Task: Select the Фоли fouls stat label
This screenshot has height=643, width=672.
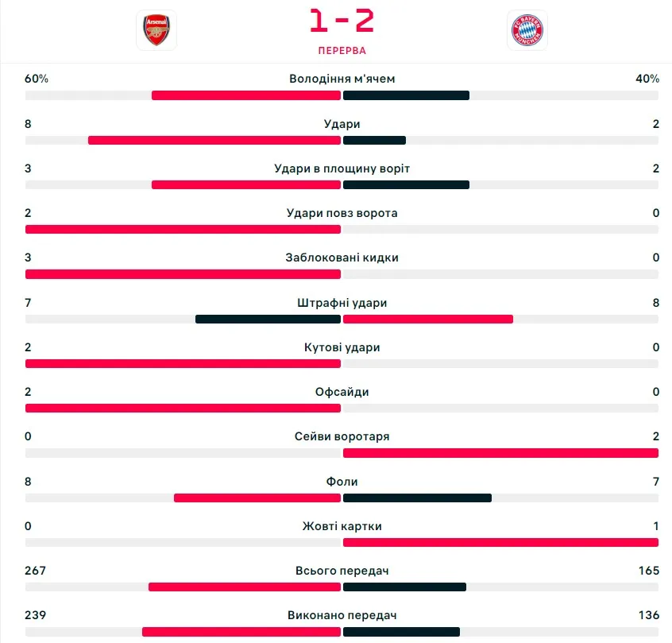Action: tap(342, 482)
